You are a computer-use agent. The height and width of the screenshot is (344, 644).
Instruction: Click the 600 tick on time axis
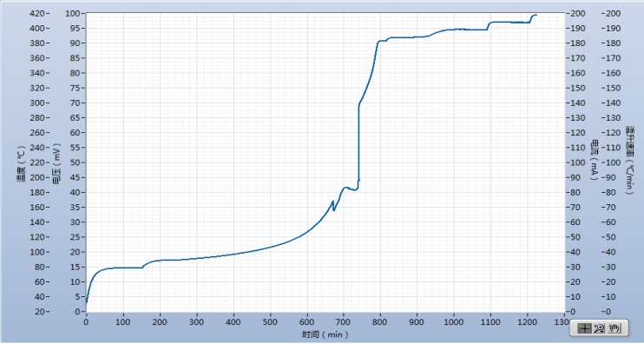click(306, 321)
